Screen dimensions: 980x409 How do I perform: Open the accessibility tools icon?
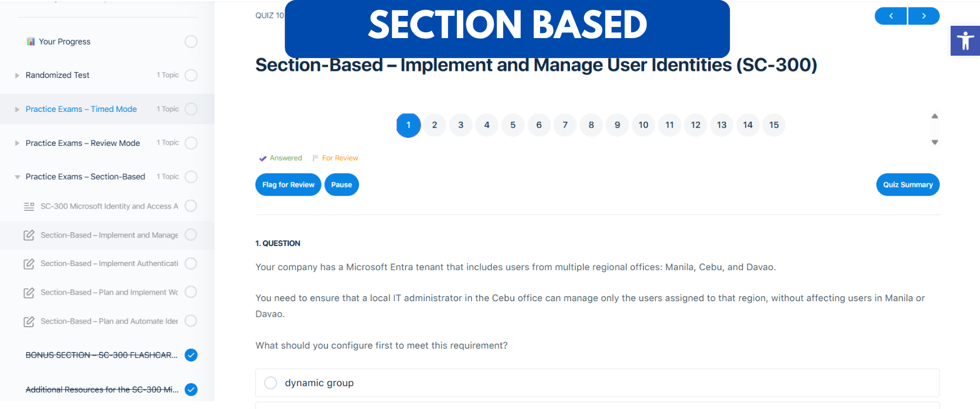click(965, 40)
